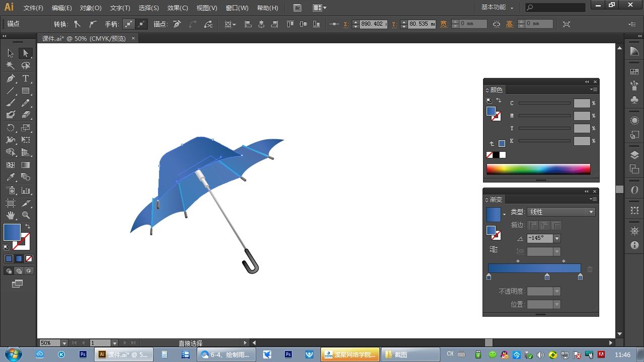Activate the Hand tool
The width and height of the screenshot is (644, 362).
click(11, 215)
